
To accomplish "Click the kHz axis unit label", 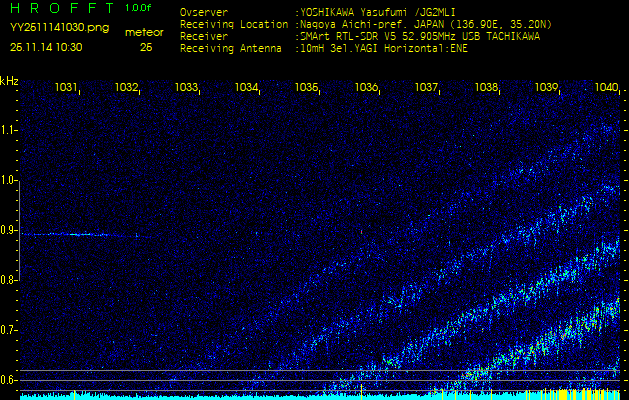I will (9, 81).
